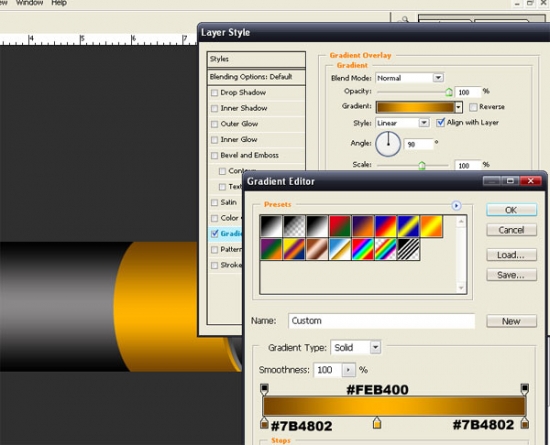Click the Angle dial control
Image resolution: width=550 pixels, height=445 pixels.
coord(388,144)
